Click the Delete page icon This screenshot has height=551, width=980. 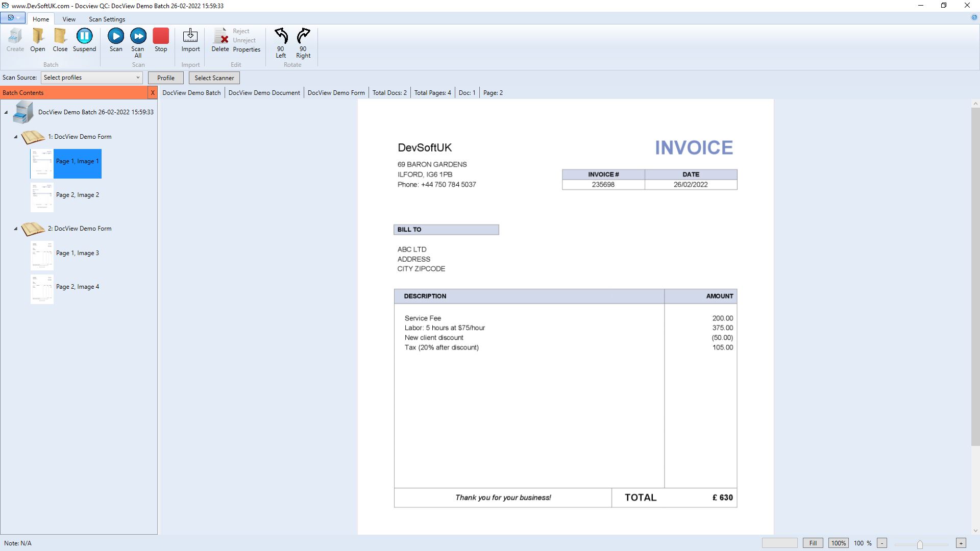click(x=220, y=36)
